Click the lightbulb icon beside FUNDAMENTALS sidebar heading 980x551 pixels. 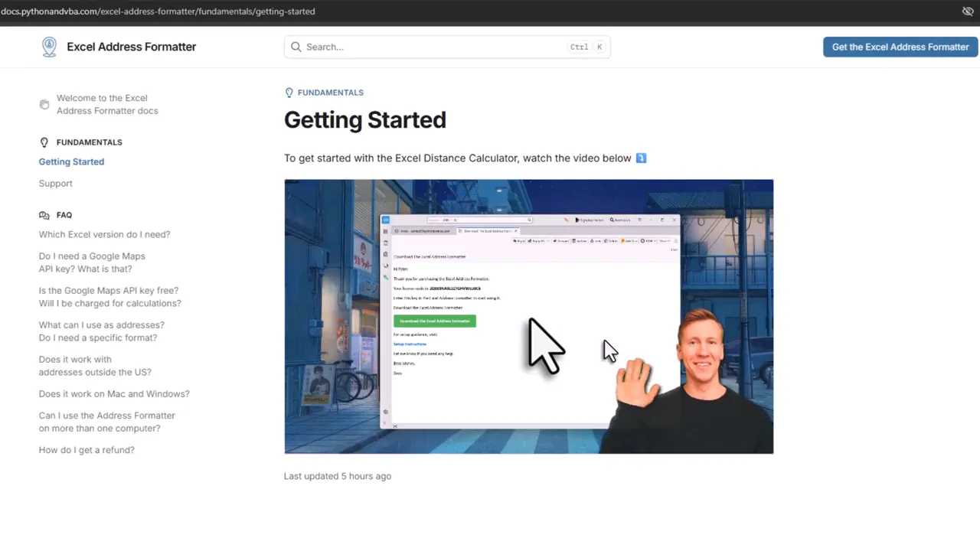(x=44, y=142)
